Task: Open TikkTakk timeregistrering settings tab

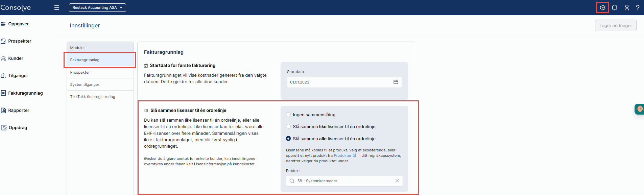Action: [x=93, y=97]
